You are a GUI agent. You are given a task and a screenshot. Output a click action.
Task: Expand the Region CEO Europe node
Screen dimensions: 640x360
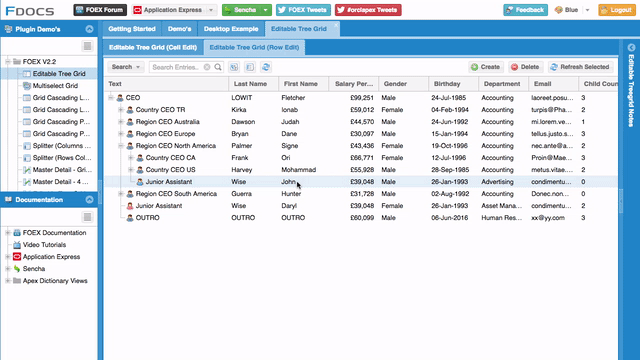click(121, 134)
